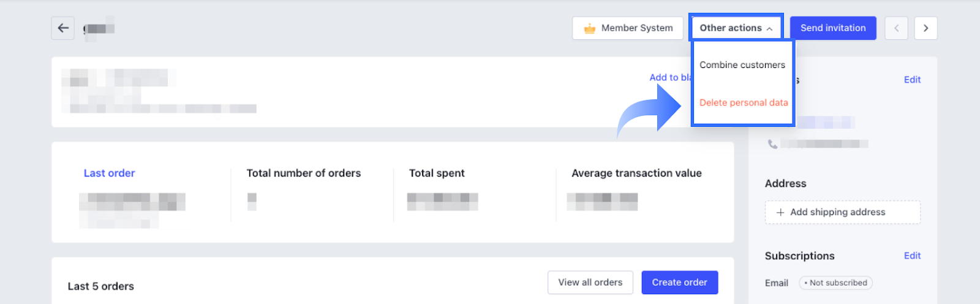Click the Total spent statistic
The width and height of the screenshot is (980, 304).
pyautogui.click(x=437, y=173)
